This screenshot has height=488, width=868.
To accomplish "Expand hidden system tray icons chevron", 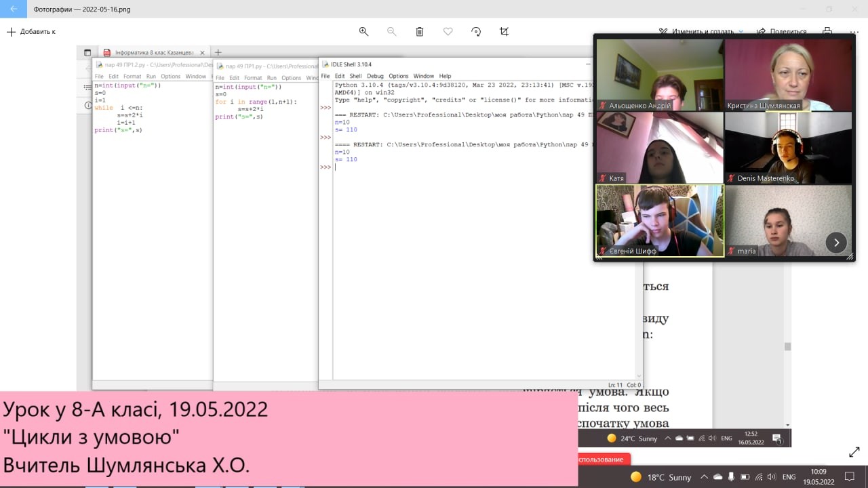I will [x=704, y=477].
